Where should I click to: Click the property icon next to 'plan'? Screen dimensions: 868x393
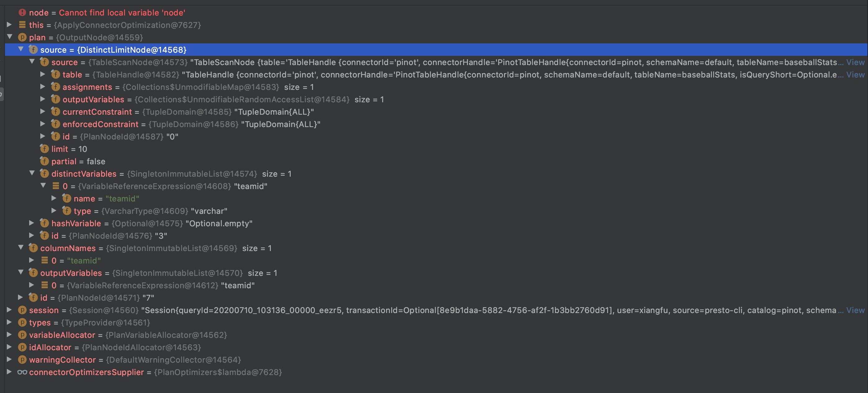[22, 38]
